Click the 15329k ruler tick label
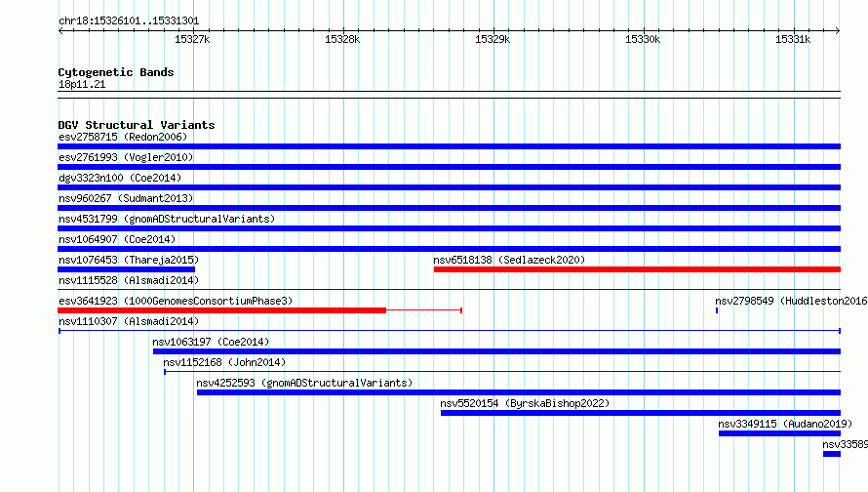Viewport: 868px width, 492px height. [493, 39]
